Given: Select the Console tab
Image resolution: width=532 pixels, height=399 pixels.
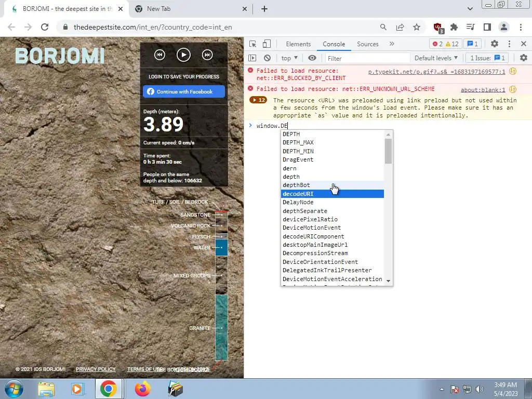Looking at the screenshot, I should pyautogui.click(x=334, y=44).
